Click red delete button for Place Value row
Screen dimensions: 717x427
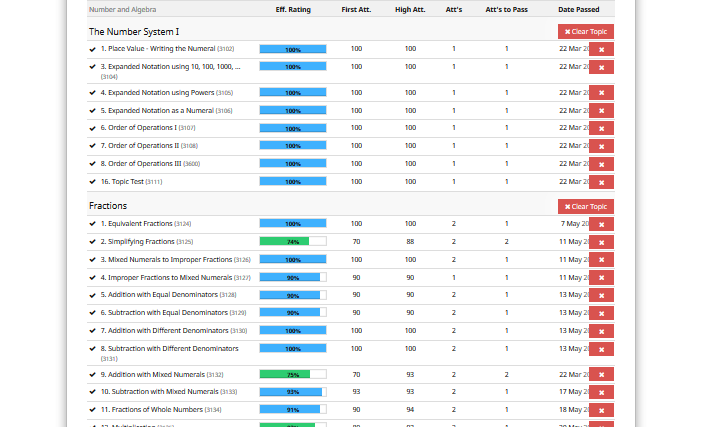point(601,49)
